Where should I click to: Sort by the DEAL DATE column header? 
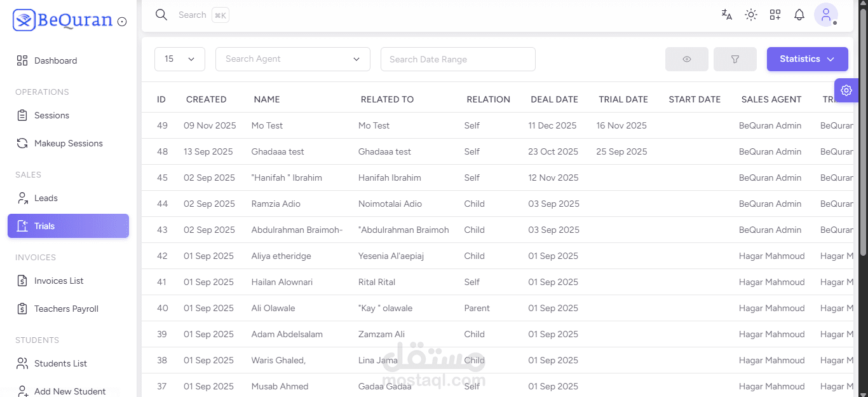pyautogui.click(x=554, y=99)
